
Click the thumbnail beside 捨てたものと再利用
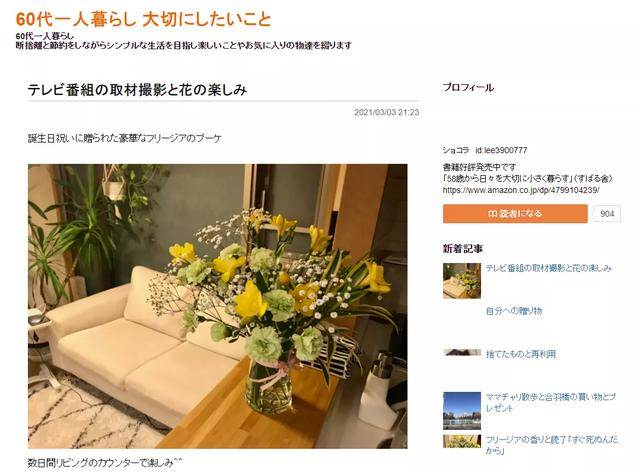462,352
